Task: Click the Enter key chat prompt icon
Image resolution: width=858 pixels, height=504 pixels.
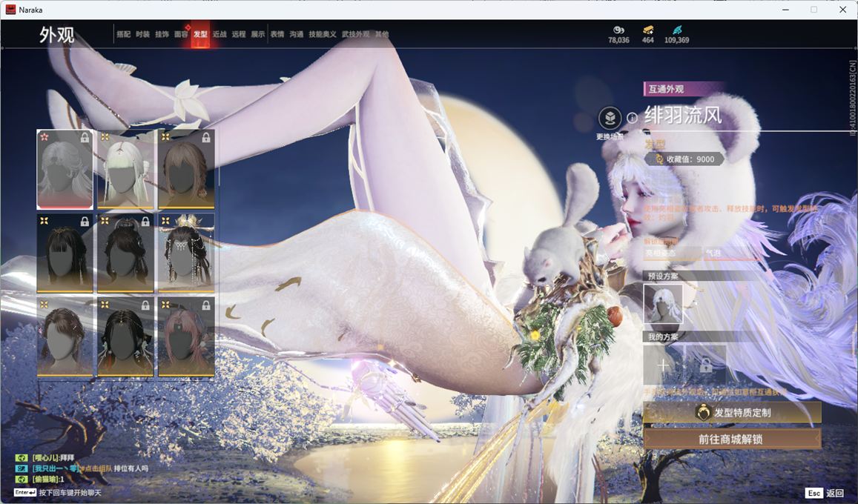Action: point(24,493)
